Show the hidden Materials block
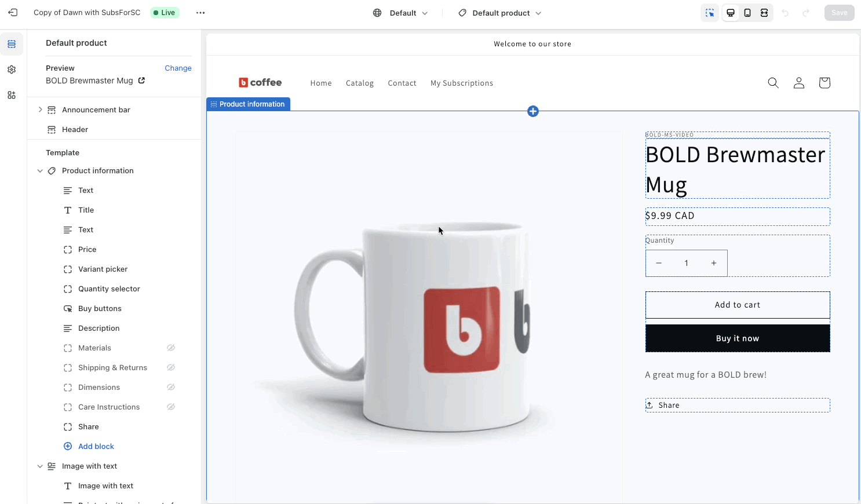861x504 pixels. [171, 348]
